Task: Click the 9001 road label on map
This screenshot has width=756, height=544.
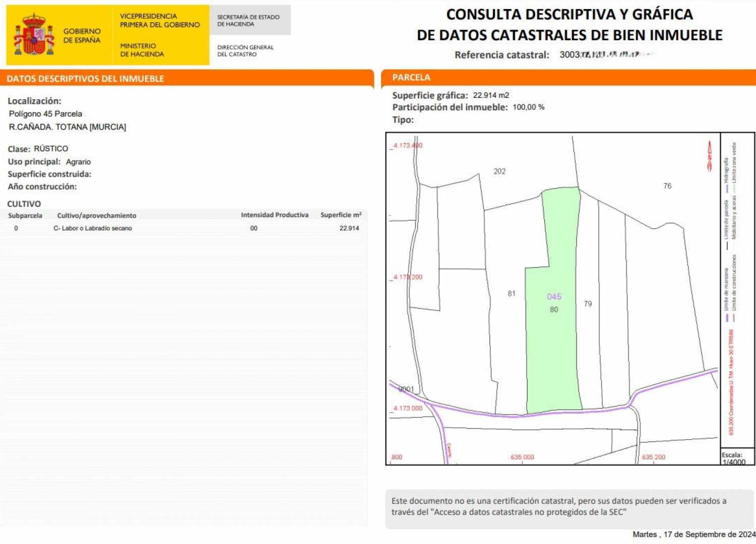Action: coord(406,389)
